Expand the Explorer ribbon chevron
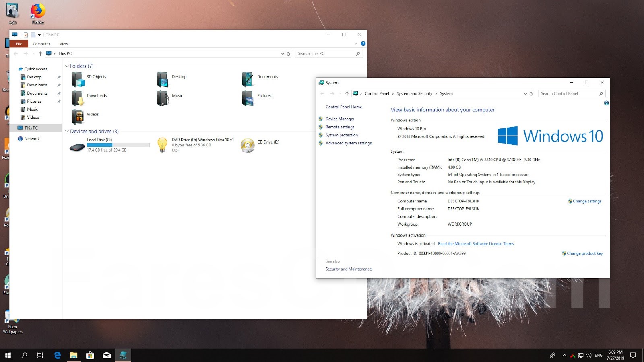 click(x=355, y=44)
